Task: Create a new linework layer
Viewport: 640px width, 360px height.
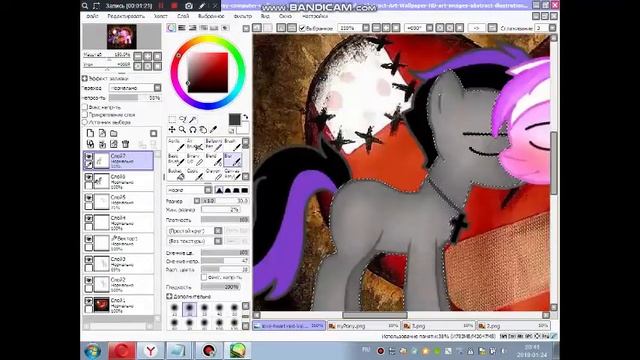Action: pyautogui.click(x=102, y=133)
